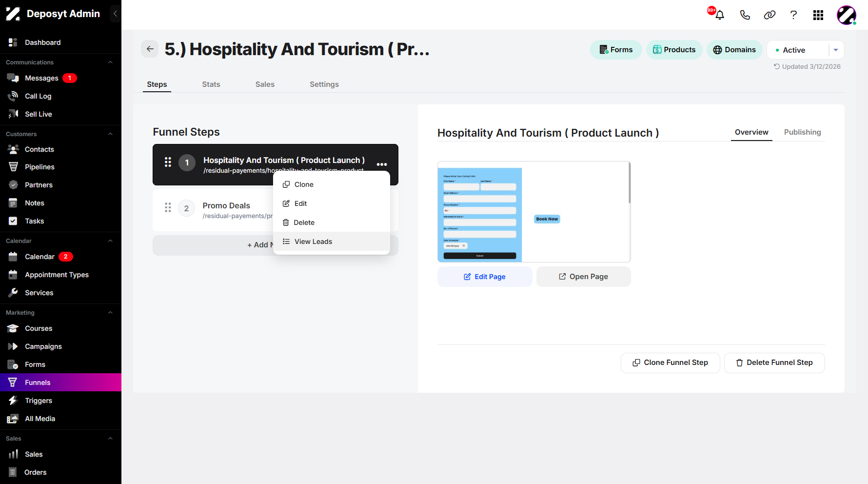Go back using the arrow button
The width and height of the screenshot is (868, 484).
coord(150,49)
